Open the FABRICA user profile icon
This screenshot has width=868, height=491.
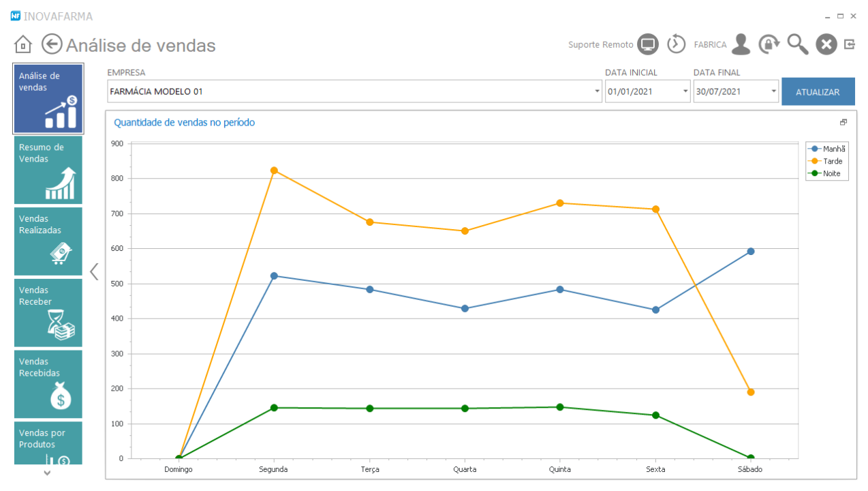(741, 45)
